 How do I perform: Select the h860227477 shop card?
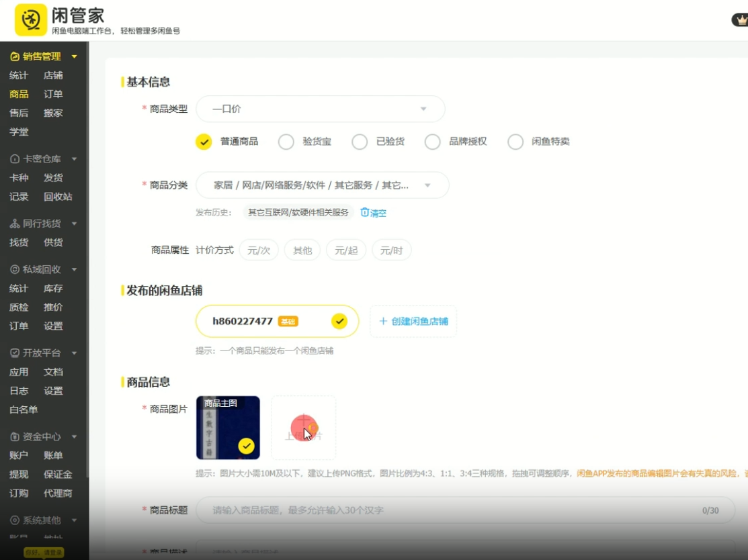[x=277, y=321]
